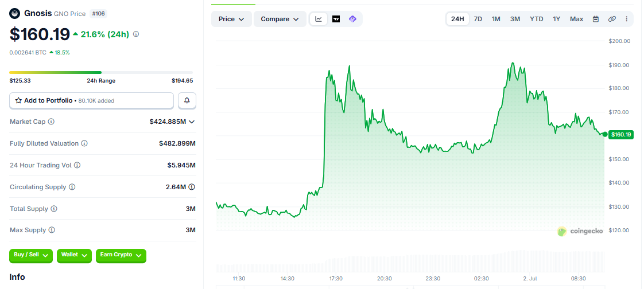This screenshot has height=289, width=644.
Task: Show 24 Hour Trading Vol info icon
Action: coord(77,165)
